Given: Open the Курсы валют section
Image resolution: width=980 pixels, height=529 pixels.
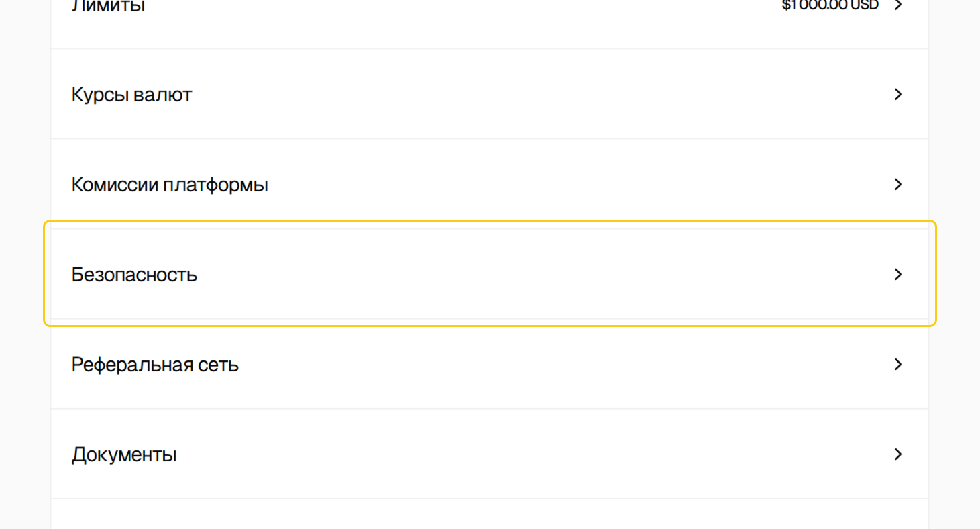Looking at the screenshot, I should 131,95.
